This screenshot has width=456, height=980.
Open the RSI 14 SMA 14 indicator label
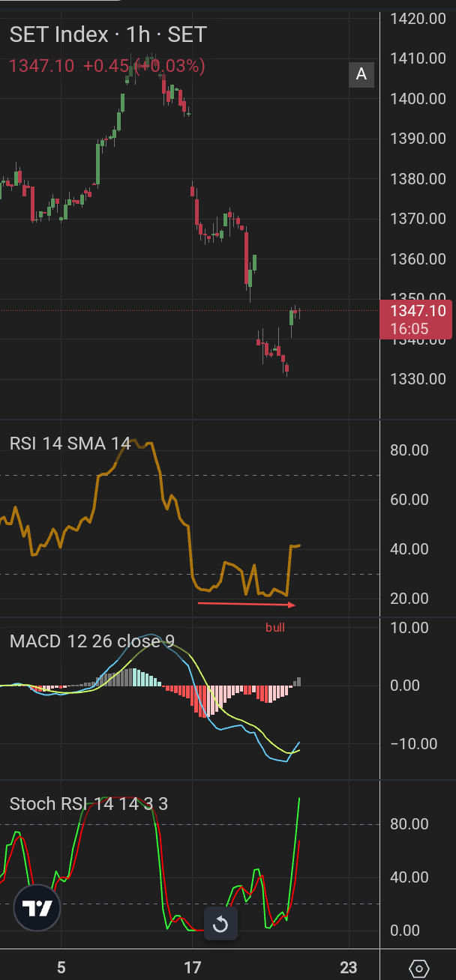[70, 443]
